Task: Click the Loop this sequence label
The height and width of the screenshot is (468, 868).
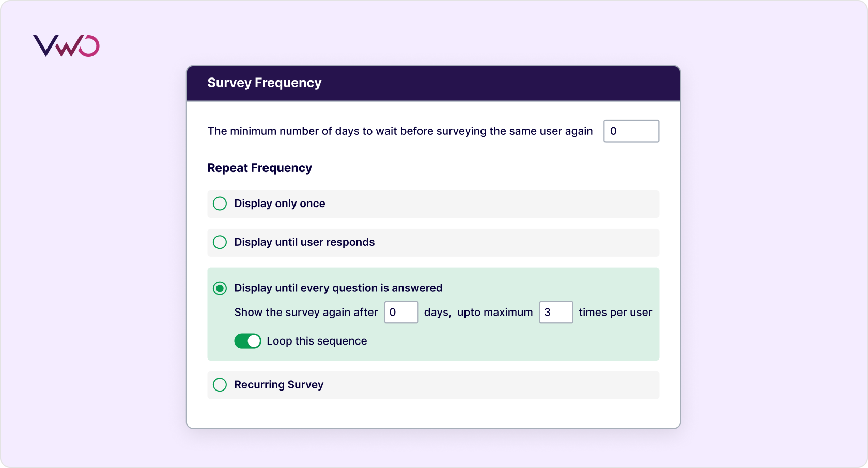Action: [317, 341]
